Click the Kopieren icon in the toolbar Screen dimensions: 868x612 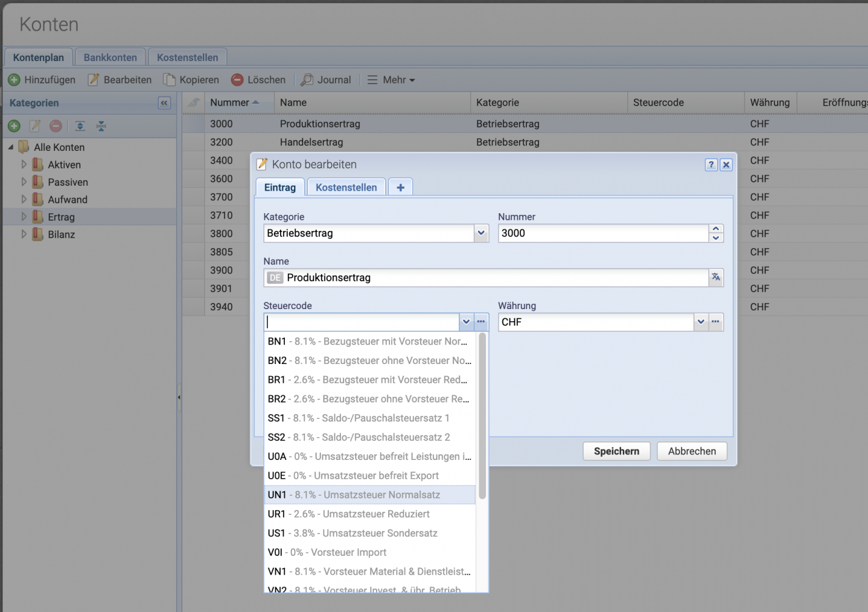click(x=169, y=79)
